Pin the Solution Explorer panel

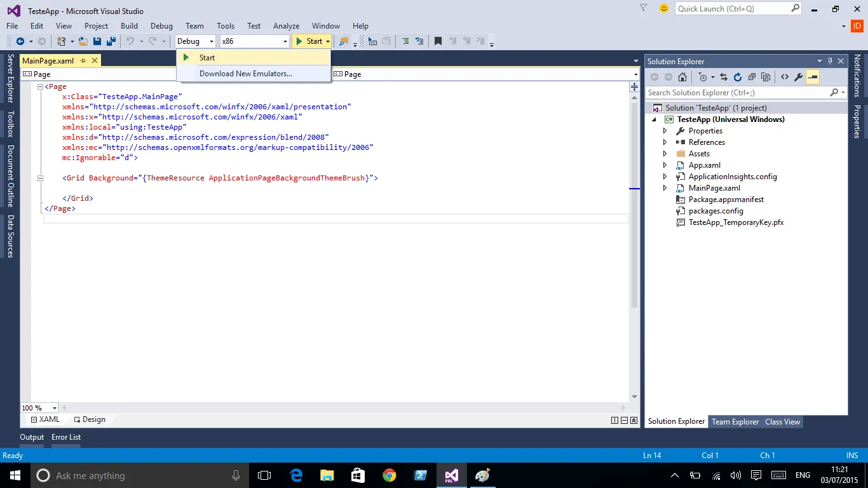[830, 61]
